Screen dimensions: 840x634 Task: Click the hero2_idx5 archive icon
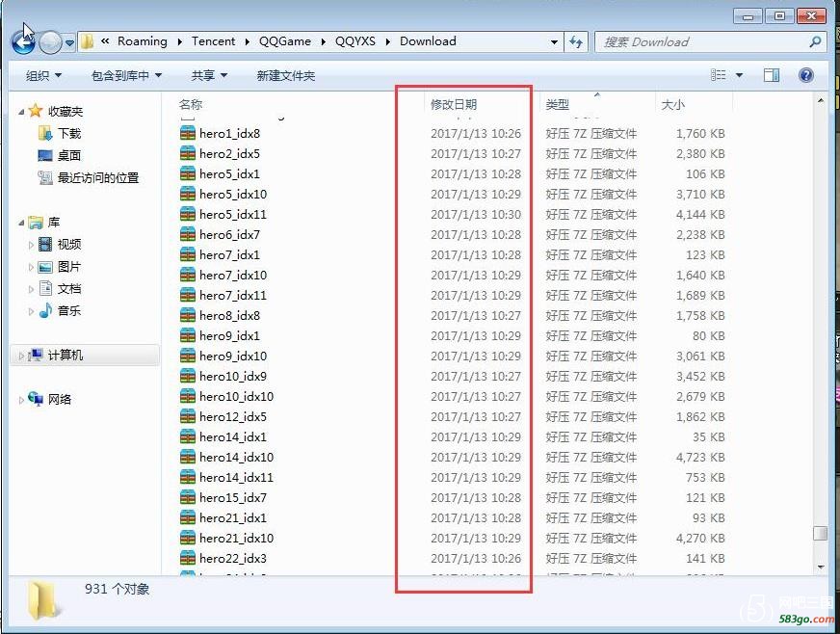click(188, 153)
